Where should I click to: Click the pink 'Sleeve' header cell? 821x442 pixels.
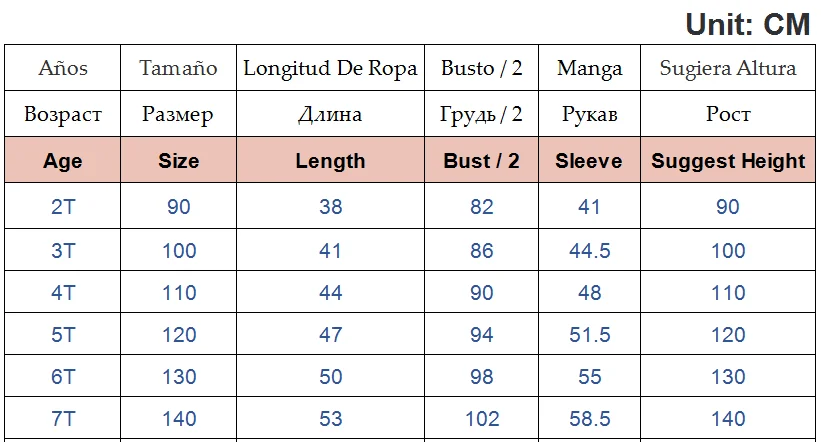(x=589, y=161)
